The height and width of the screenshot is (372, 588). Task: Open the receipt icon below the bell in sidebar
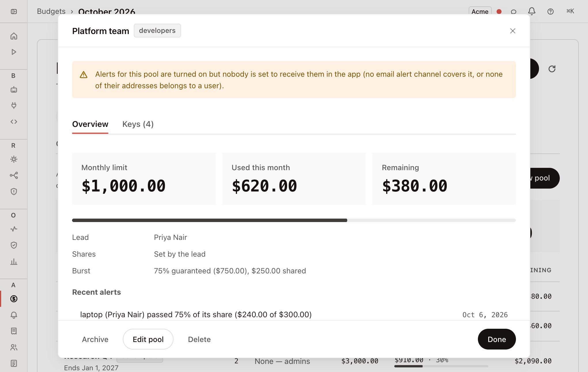click(14, 331)
